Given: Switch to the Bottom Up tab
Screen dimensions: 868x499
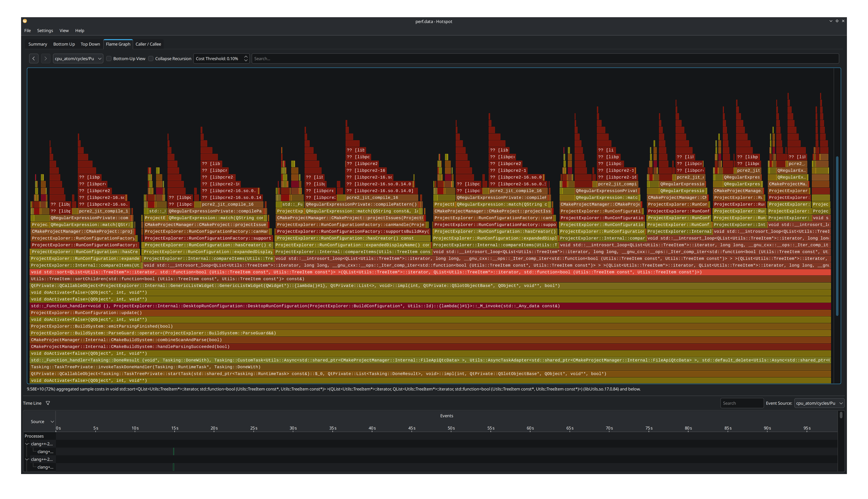Looking at the screenshot, I should [x=64, y=44].
